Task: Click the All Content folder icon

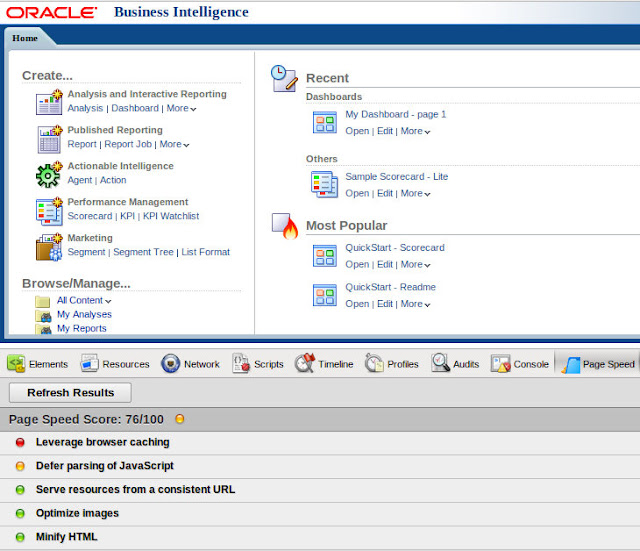Action: 42,302
